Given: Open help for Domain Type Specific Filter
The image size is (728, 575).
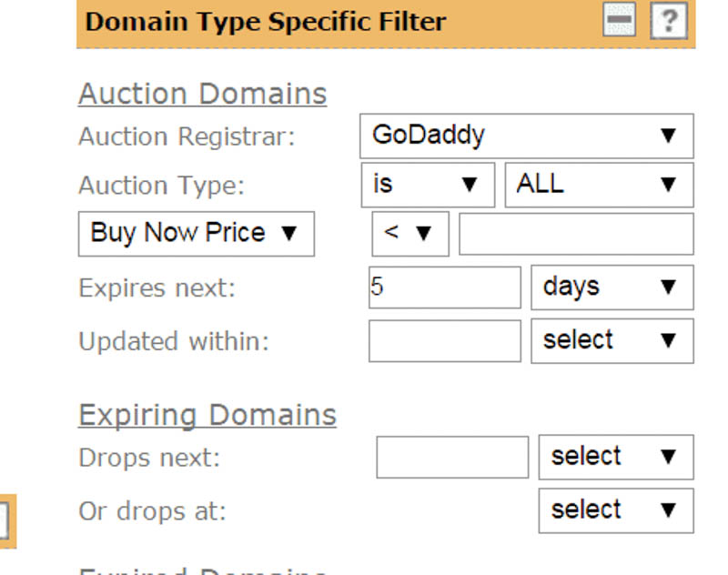Looking at the screenshot, I should pyautogui.click(x=668, y=22).
